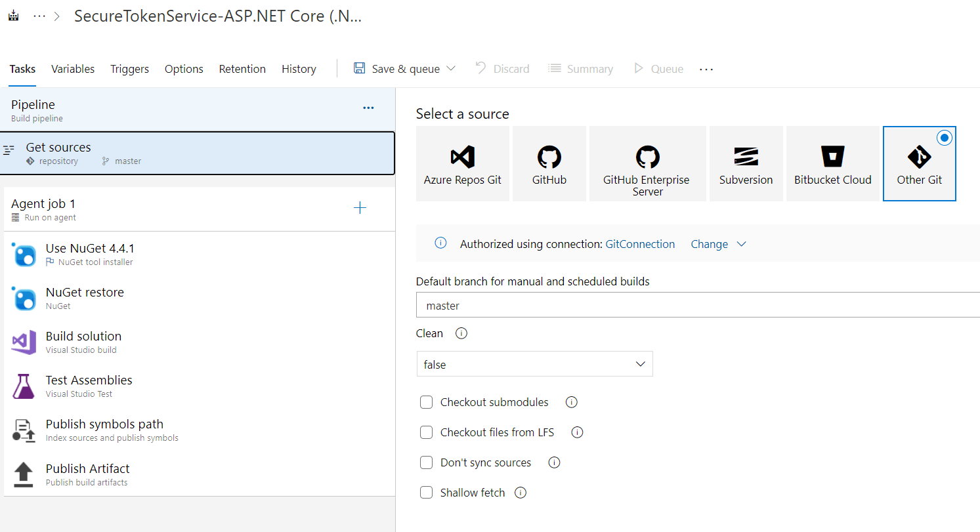Click the Publish symbols path icon
The height and width of the screenshot is (532, 980).
tap(24, 430)
